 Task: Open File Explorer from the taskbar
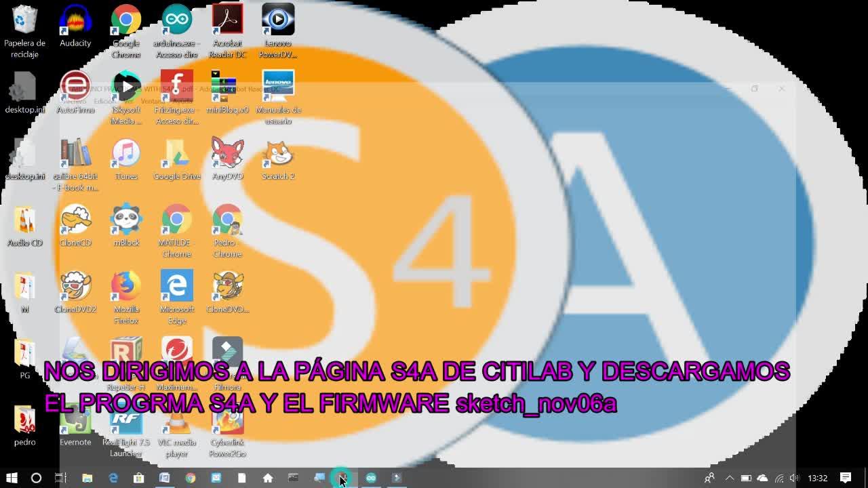pyautogui.click(x=87, y=478)
